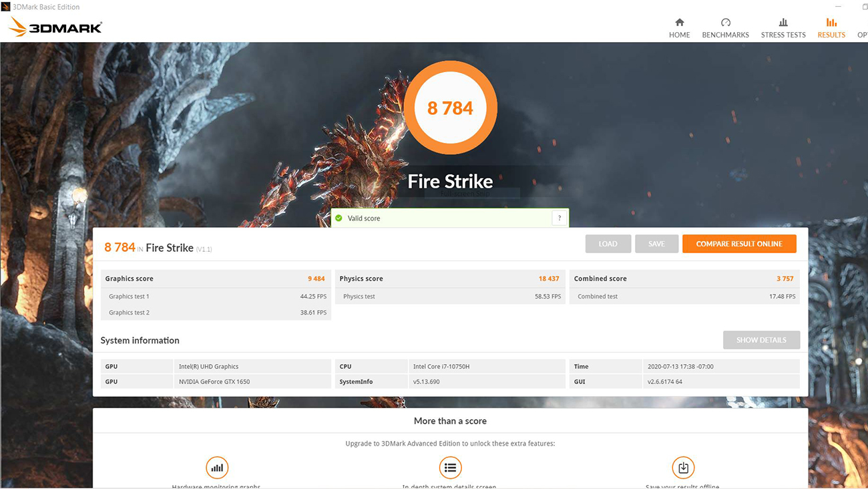Click the Results chart icon
This screenshot has height=489, width=868.
[831, 22]
